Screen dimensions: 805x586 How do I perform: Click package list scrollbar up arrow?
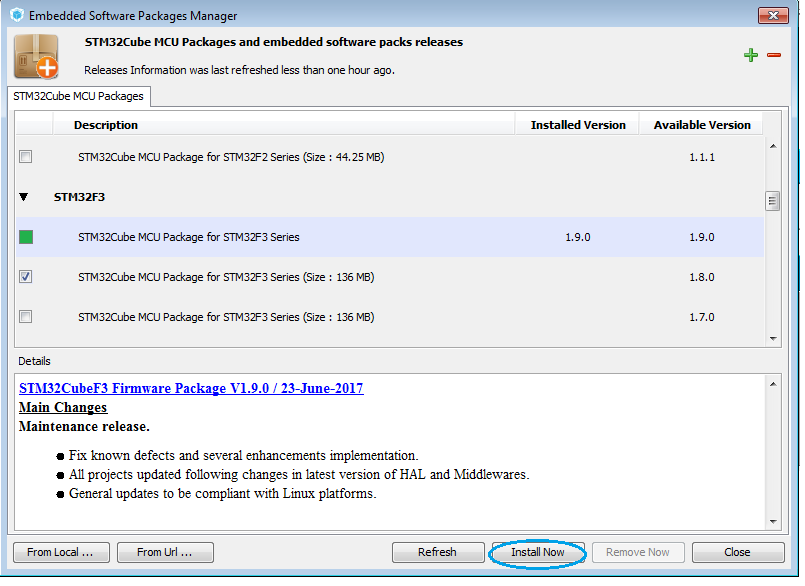tap(773, 146)
